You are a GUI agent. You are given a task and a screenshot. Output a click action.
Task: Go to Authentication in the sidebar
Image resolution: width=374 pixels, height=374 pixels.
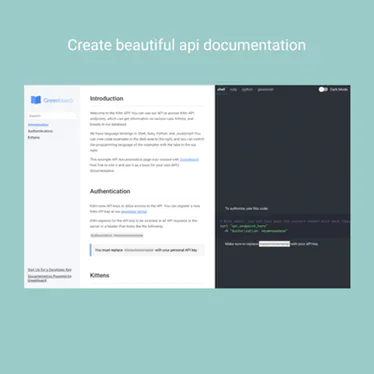point(40,131)
